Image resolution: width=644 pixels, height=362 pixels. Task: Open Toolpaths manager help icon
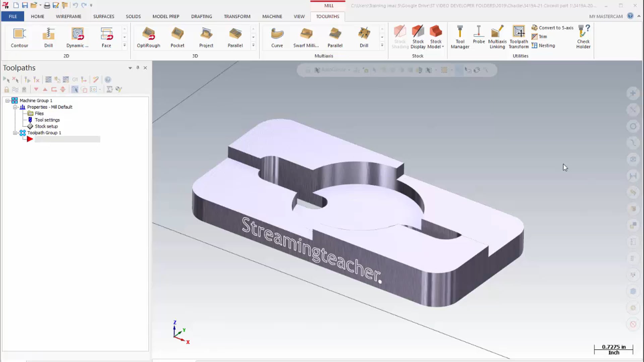(x=108, y=80)
